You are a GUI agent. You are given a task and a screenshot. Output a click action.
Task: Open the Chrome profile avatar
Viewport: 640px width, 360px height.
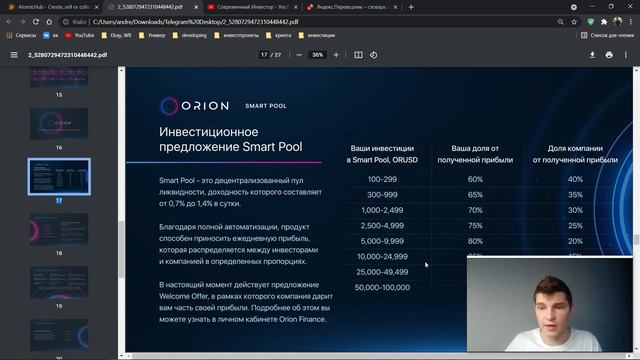[618, 22]
